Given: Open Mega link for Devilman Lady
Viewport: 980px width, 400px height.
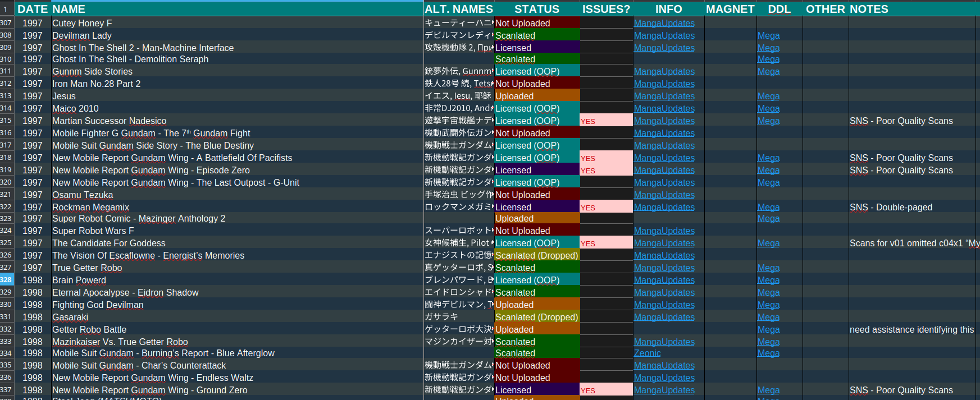Looking at the screenshot, I should click(768, 35).
